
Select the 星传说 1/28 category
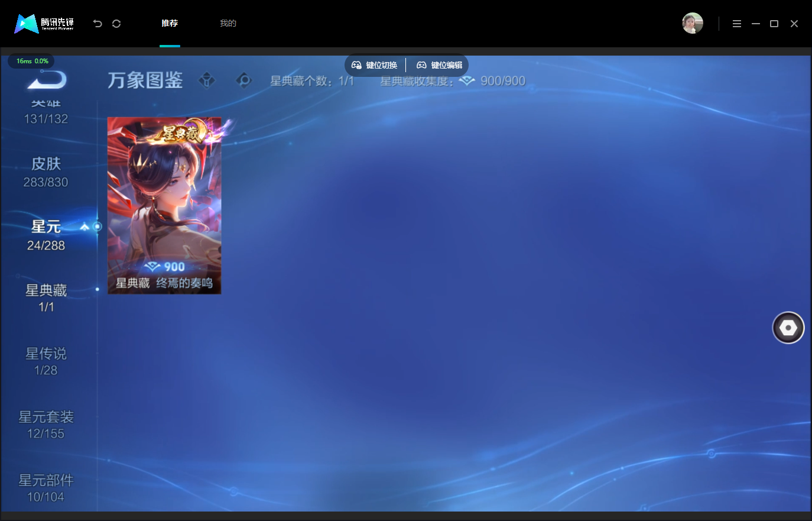tap(46, 361)
